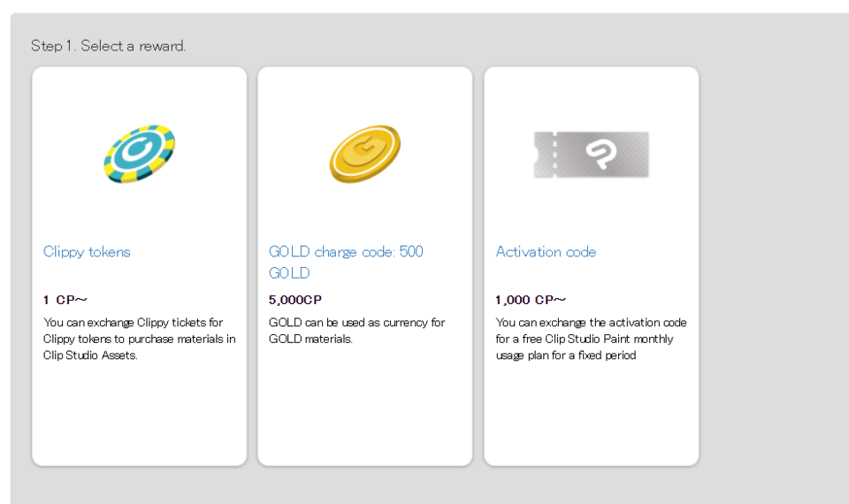Click the free monthly usage plan description

point(591,339)
